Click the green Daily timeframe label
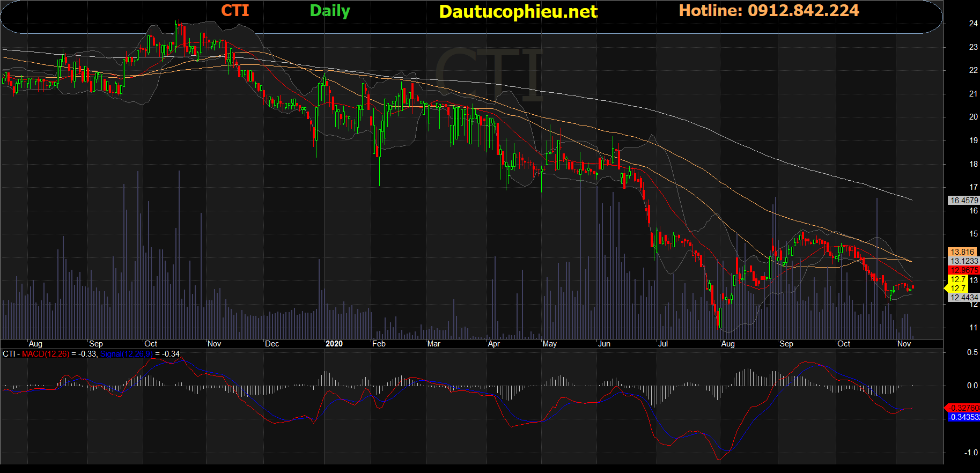 point(330,11)
